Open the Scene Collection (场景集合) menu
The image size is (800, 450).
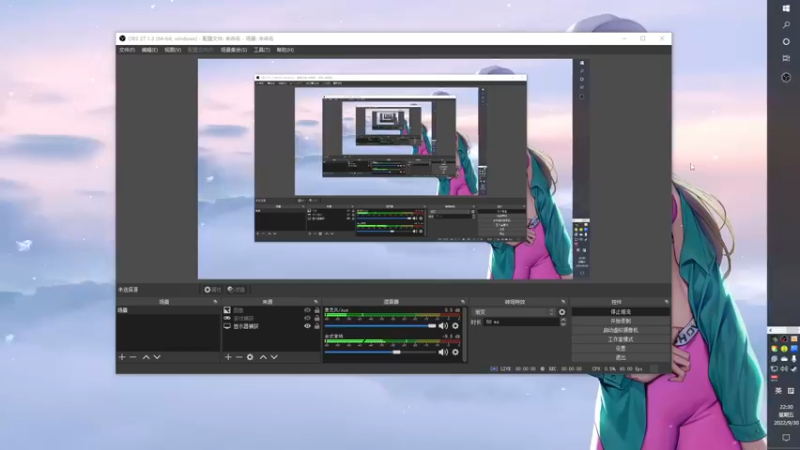pos(234,50)
